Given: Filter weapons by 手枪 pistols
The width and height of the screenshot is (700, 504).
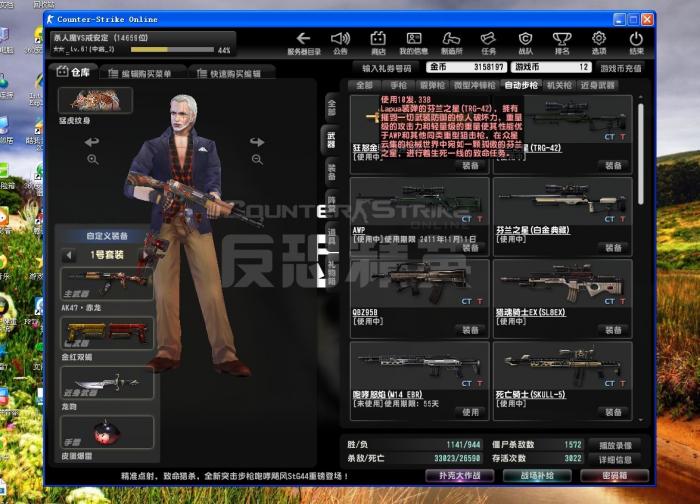Looking at the screenshot, I should (x=398, y=85).
